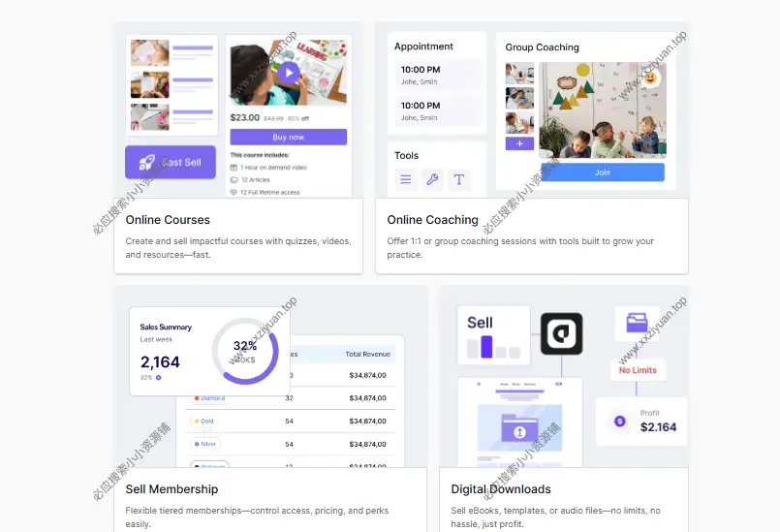Open the Digital Downloads card heading
The image size is (780, 532).
pyautogui.click(x=500, y=489)
